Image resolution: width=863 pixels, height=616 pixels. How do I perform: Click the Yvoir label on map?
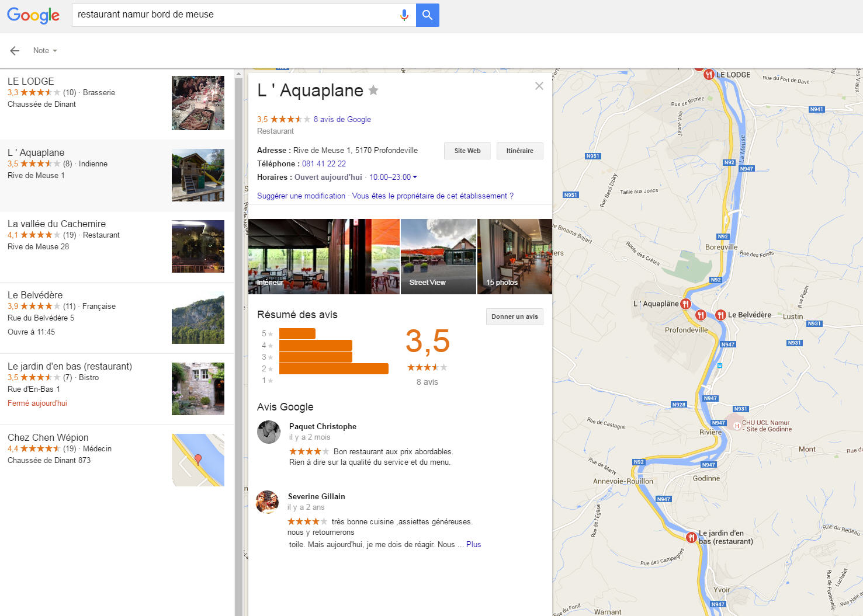click(x=722, y=590)
